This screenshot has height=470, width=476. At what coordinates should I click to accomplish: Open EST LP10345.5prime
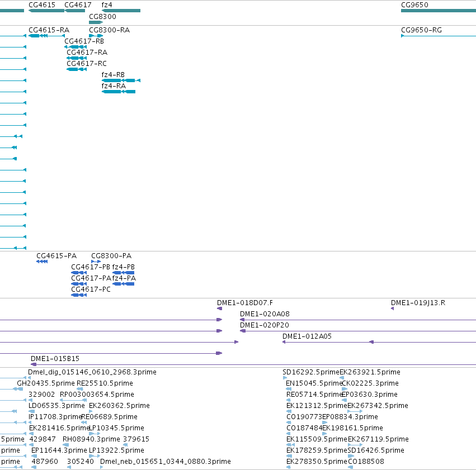point(116,428)
